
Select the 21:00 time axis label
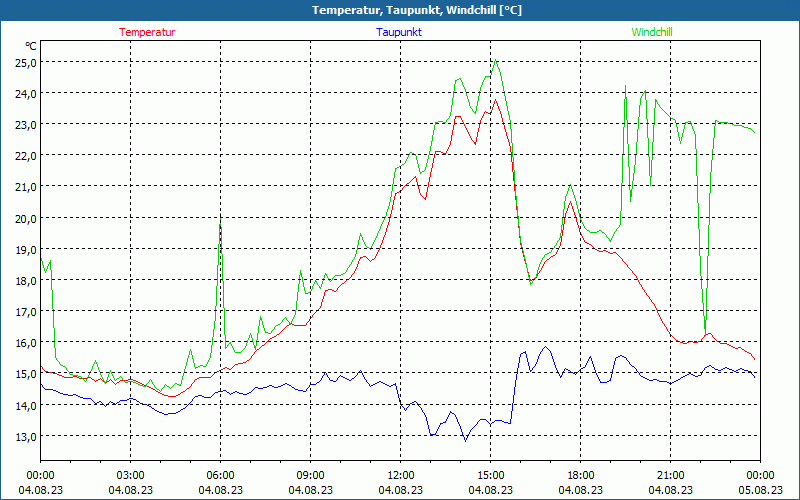click(670, 475)
